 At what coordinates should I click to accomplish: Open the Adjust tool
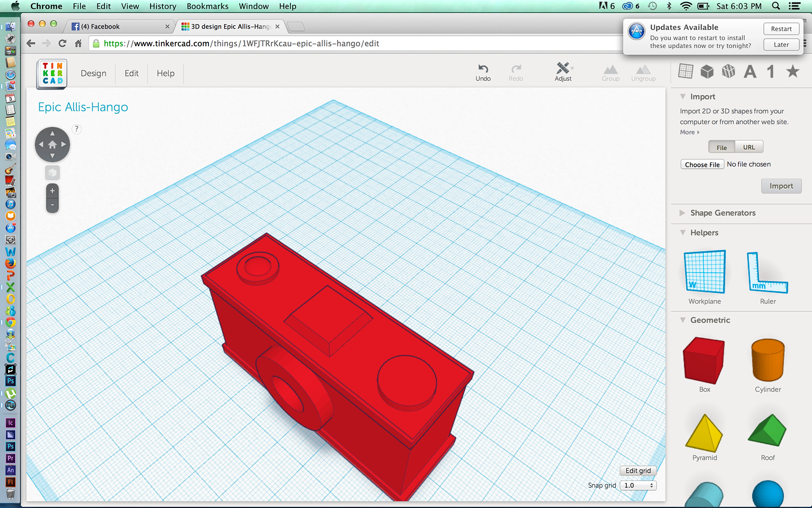pyautogui.click(x=563, y=72)
